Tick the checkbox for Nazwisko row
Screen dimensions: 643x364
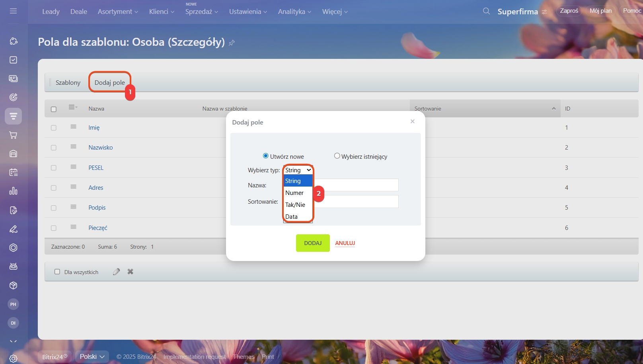(x=54, y=148)
